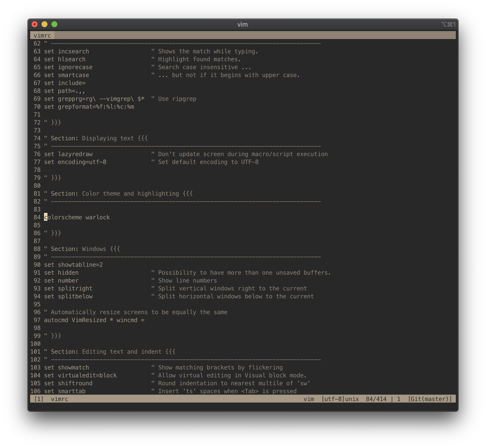Click the set hlsearch option text
The image size is (486, 448).
[x=65, y=59]
